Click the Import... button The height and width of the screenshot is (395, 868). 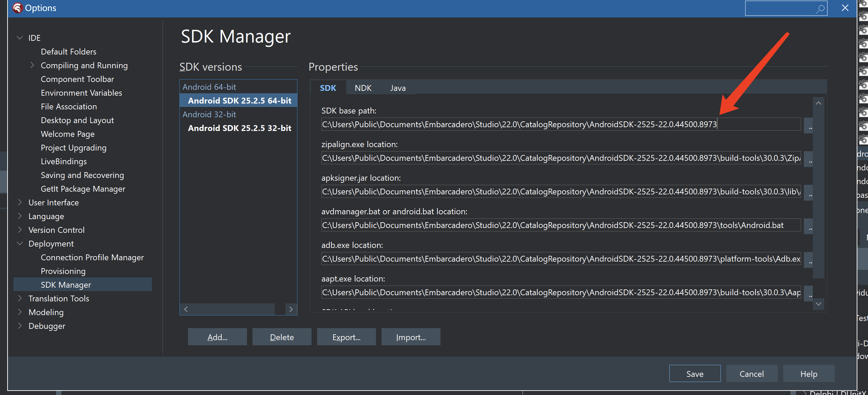[411, 337]
